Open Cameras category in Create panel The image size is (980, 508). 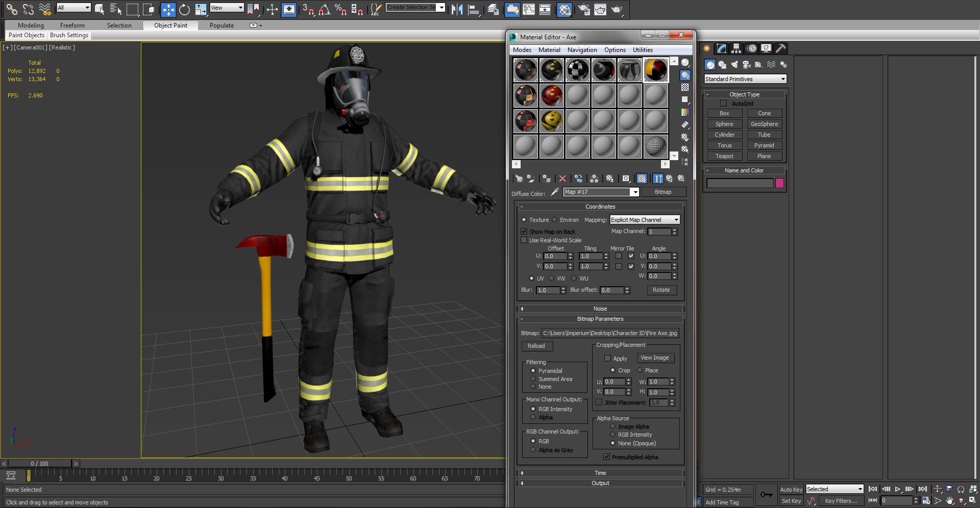tap(746, 65)
